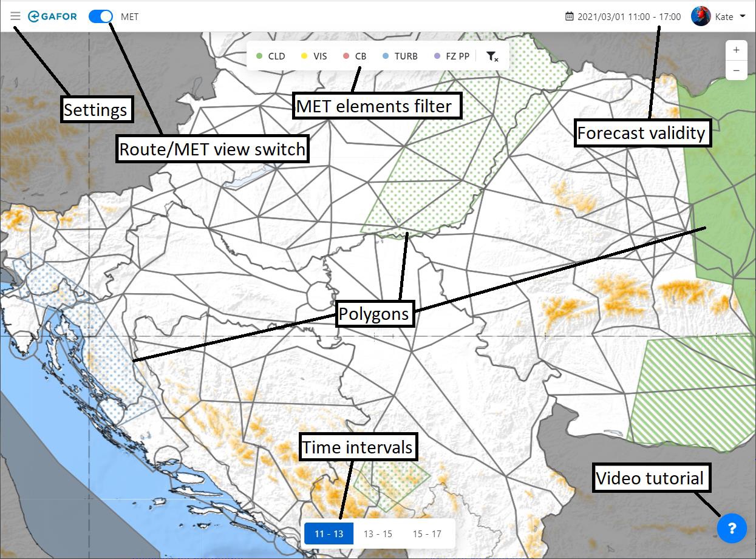Click the GAFOR logo
This screenshot has width=756, height=559.
point(52,16)
